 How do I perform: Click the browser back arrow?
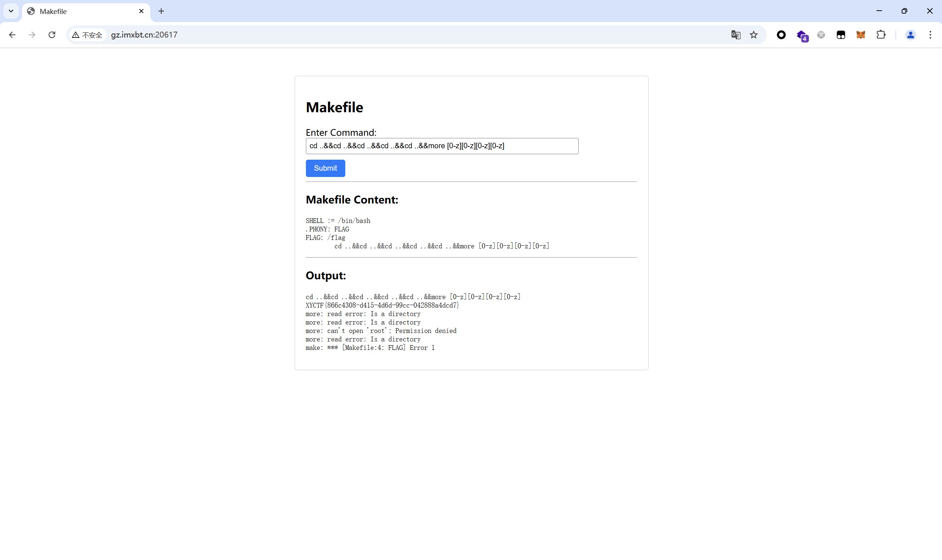tap(12, 35)
